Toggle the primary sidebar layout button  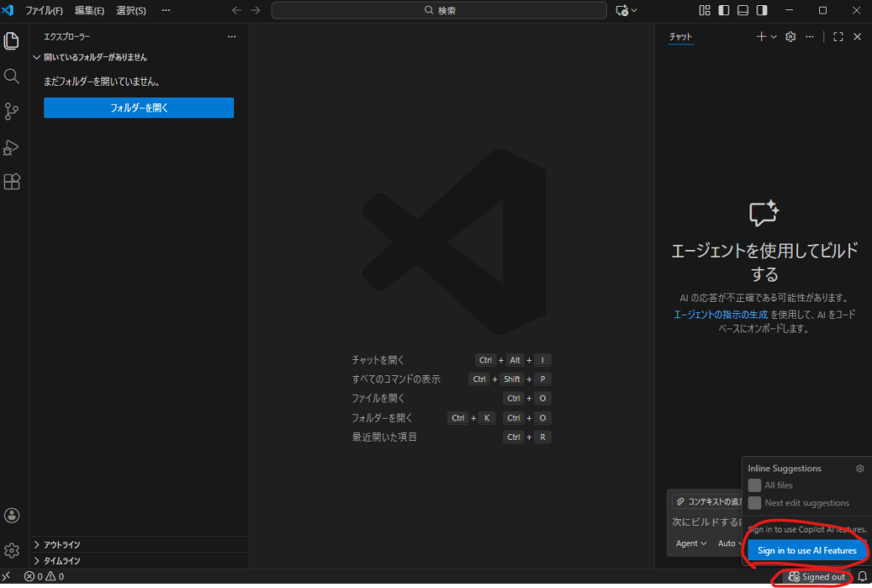click(724, 10)
